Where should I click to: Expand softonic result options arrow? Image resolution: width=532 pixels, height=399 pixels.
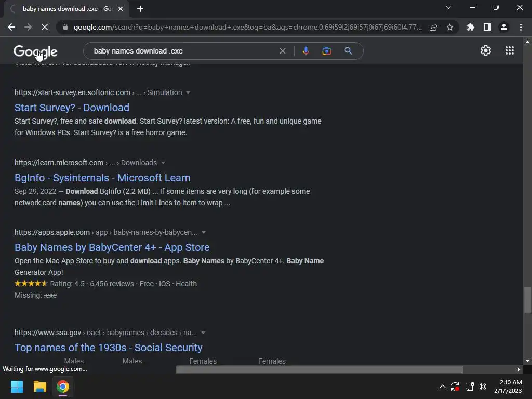pyautogui.click(x=188, y=92)
